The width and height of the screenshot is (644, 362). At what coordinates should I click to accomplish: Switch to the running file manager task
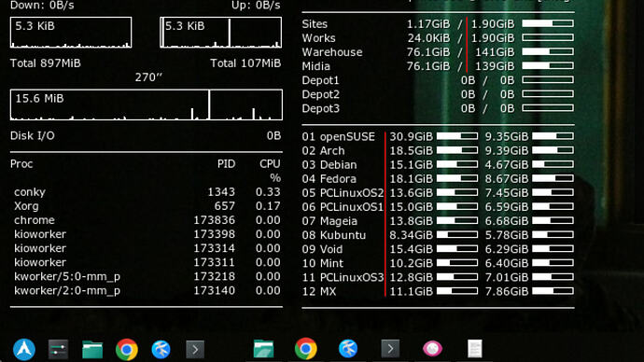pos(263,349)
